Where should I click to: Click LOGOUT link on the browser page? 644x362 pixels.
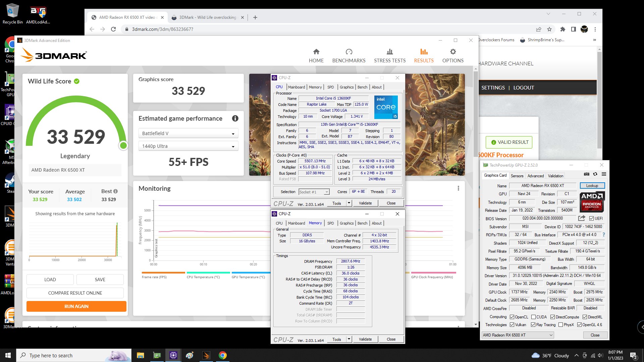click(524, 87)
